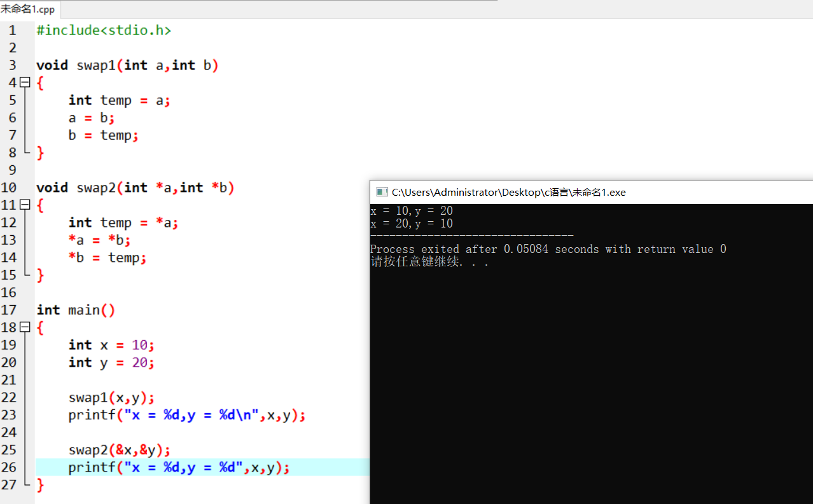813x504 pixels.
Task: Click line number 24 in the gutter
Action: click(x=9, y=432)
